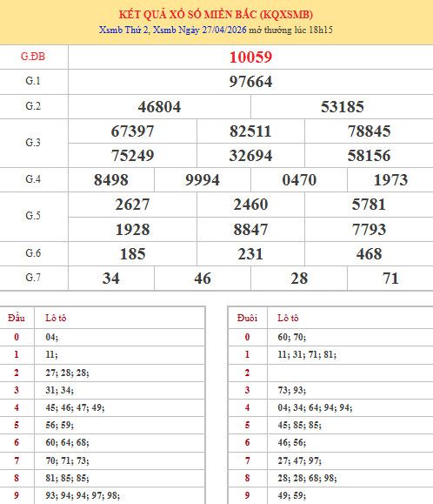433x504 pixels.
Task: Select Đầu entry '70; 71; 73;'
Action: [x=67, y=460]
